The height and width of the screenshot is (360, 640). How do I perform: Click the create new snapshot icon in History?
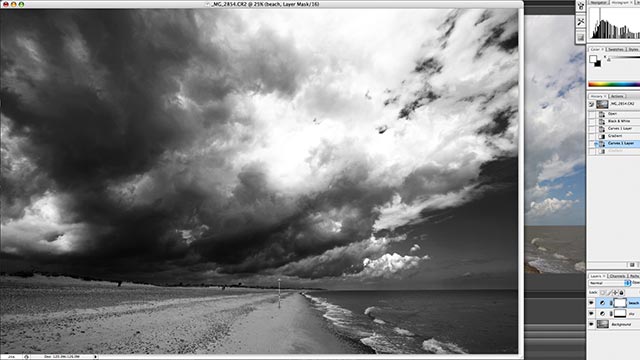pos(632,265)
